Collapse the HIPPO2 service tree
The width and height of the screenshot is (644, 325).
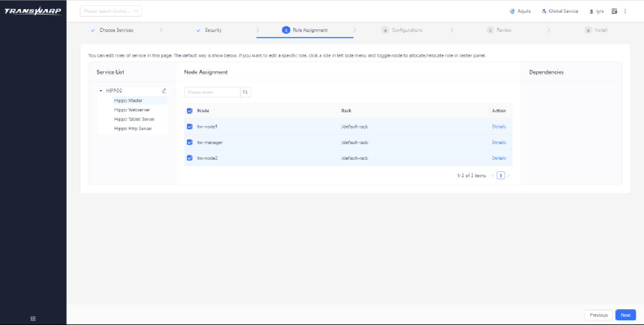click(101, 91)
